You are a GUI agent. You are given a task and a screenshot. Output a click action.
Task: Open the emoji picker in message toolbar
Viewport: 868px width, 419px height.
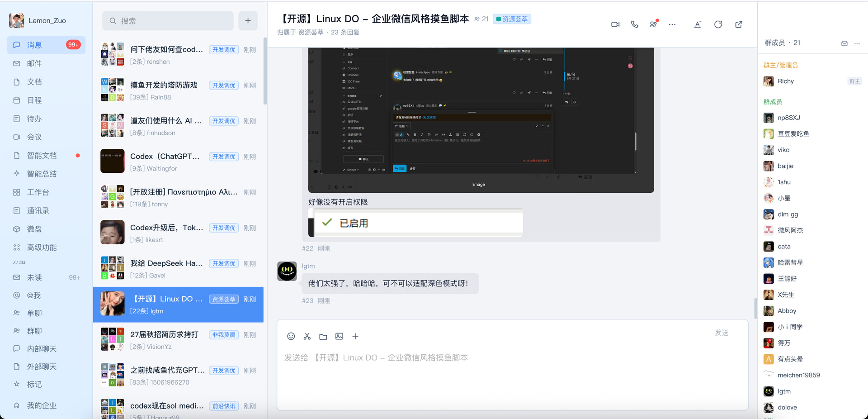291,336
